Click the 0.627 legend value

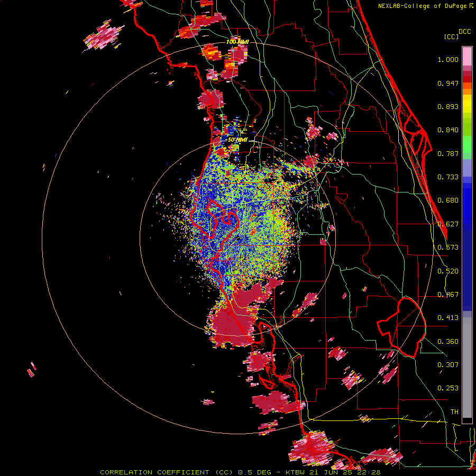point(448,224)
